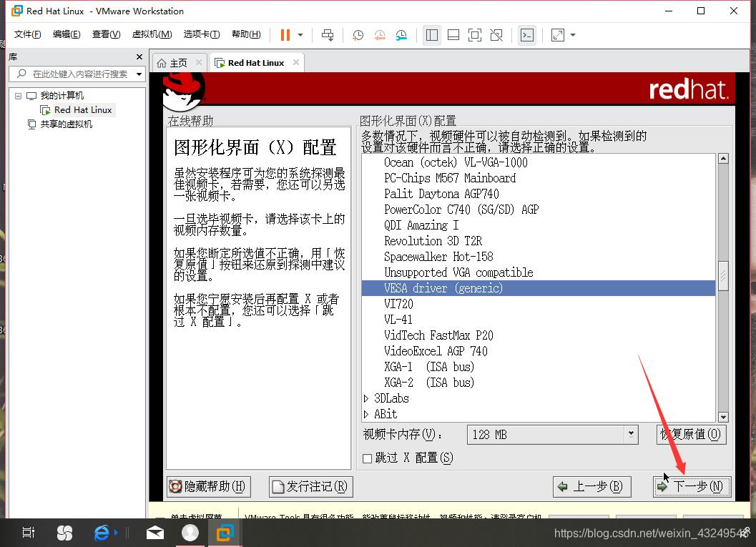This screenshot has height=547, width=756.
Task: Open the 虚拟机(M) menu
Action: coord(152,34)
